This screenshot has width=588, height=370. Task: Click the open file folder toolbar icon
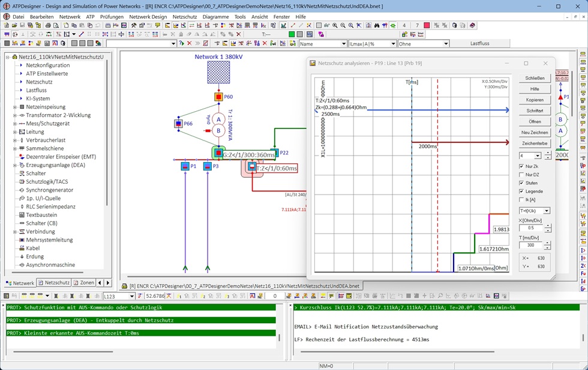(x=14, y=26)
